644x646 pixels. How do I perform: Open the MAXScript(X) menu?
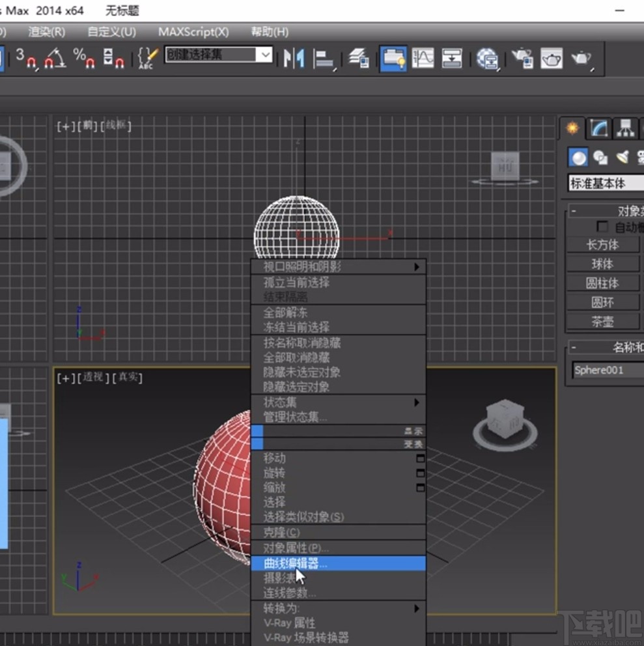point(193,32)
